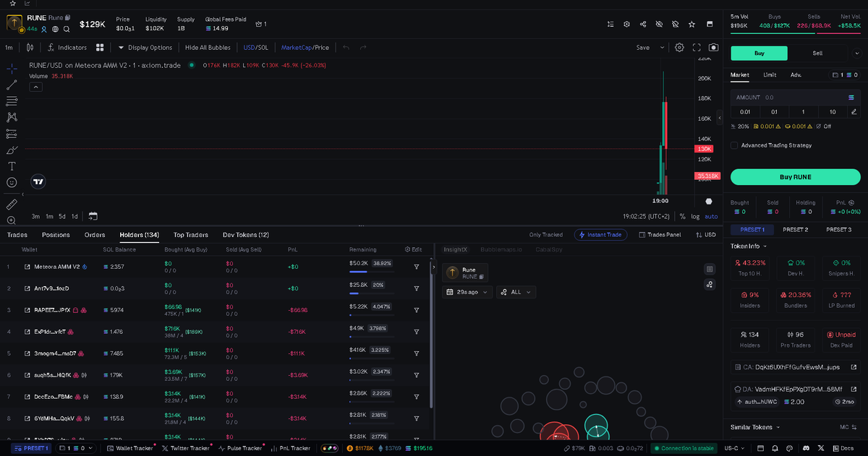Tick the Advanced Trading Strategy checkbox
868x456 pixels.
point(734,145)
